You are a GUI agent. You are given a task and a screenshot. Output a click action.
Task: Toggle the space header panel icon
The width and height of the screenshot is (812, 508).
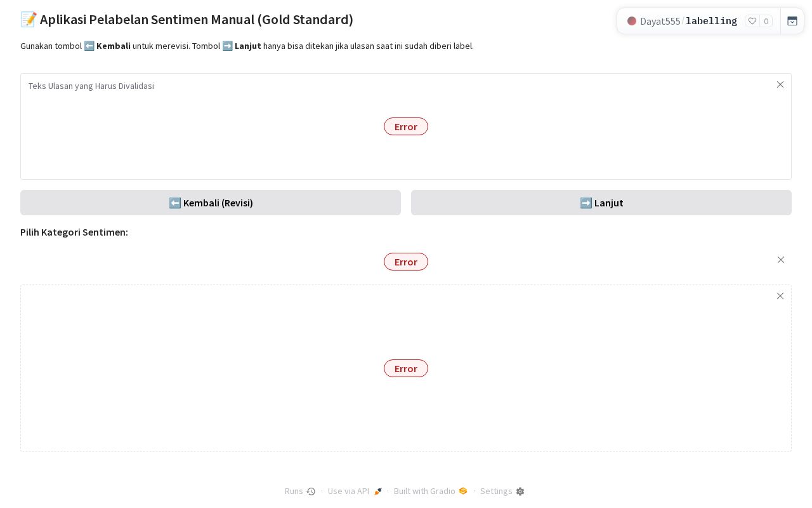tap(792, 21)
